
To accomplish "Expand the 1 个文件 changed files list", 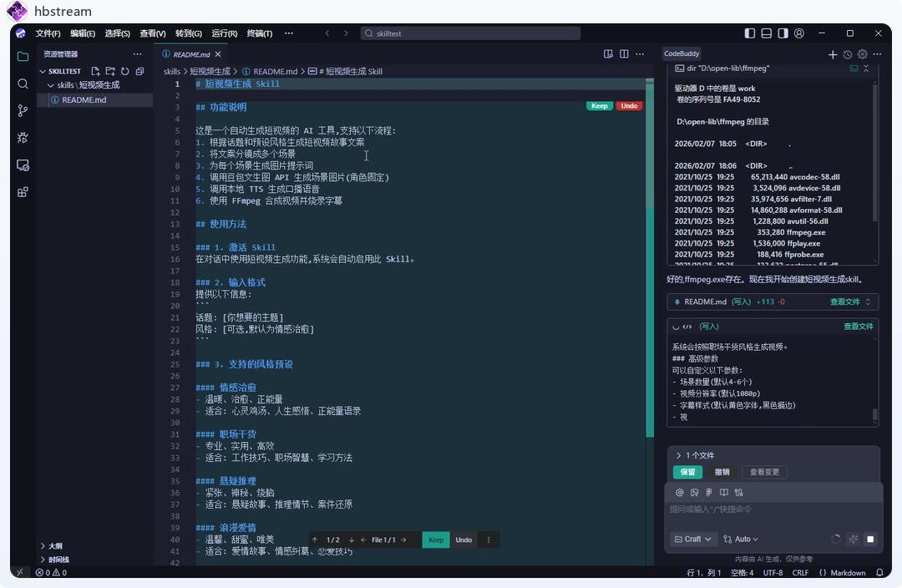I will tap(679, 455).
